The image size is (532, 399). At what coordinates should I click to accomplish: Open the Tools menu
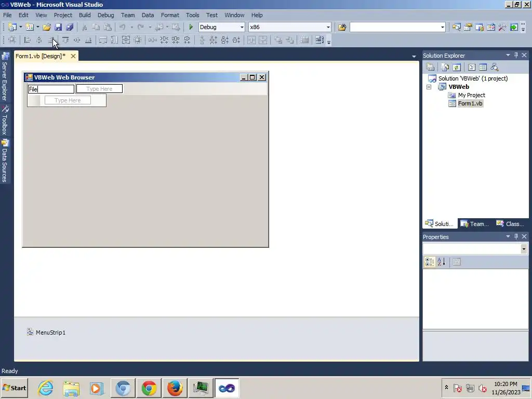coord(192,15)
